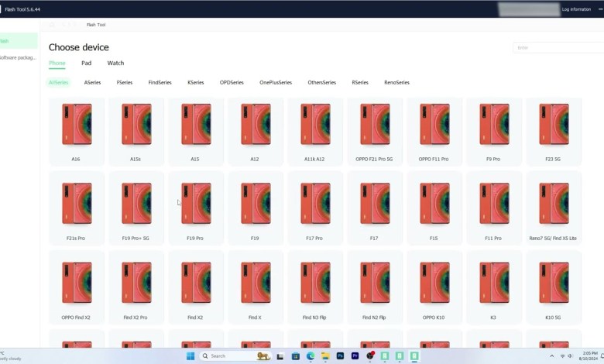Image resolution: width=604 pixels, height=364 pixels.
Task: Open Premiere Pro from the taskbar
Action: [x=355, y=355]
